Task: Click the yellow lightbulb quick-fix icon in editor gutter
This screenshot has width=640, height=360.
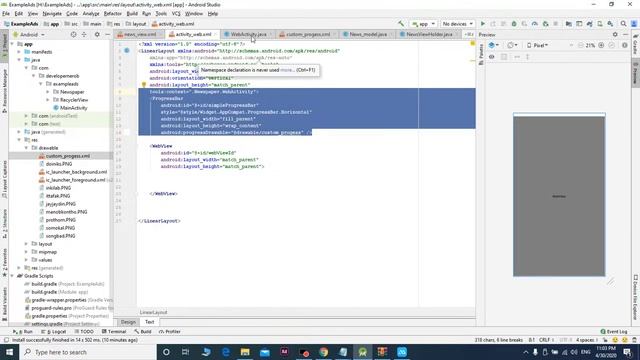Action: click(x=144, y=85)
